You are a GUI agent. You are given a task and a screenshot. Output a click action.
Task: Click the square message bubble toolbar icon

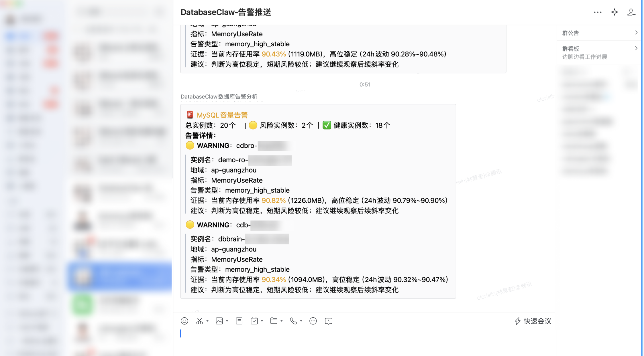click(329, 321)
